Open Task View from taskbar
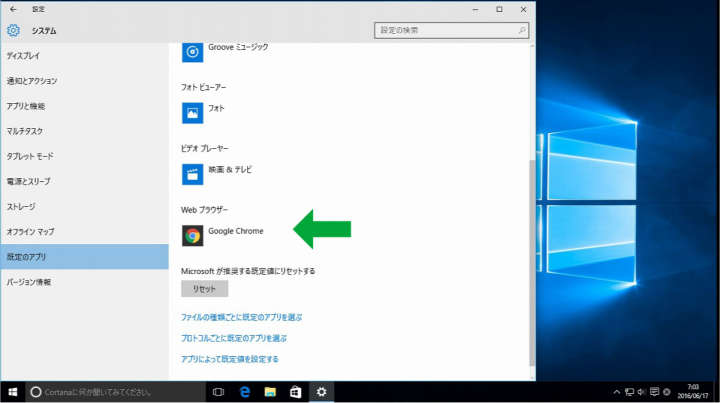Image resolution: width=720 pixels, height=403 pixels. 219,392
